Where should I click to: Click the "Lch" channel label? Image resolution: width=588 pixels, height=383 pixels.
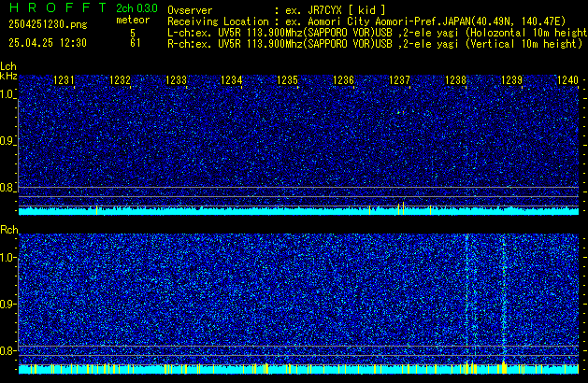click(x=8, y=66)
